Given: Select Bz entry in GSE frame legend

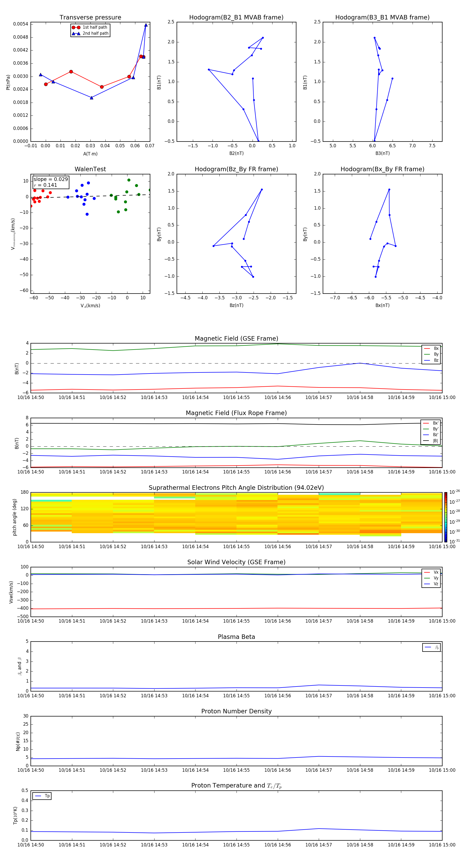Looking at the screenshot, I should 431,360.
